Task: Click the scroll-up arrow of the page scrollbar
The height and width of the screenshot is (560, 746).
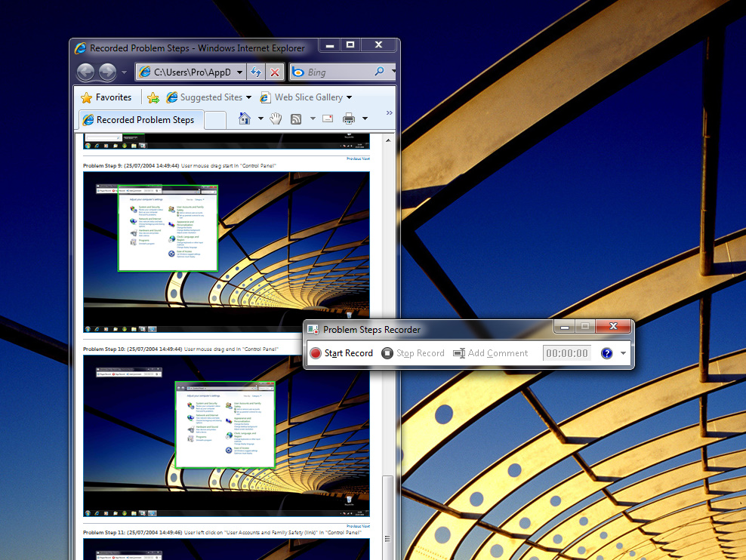Action: tap(388, 140)
